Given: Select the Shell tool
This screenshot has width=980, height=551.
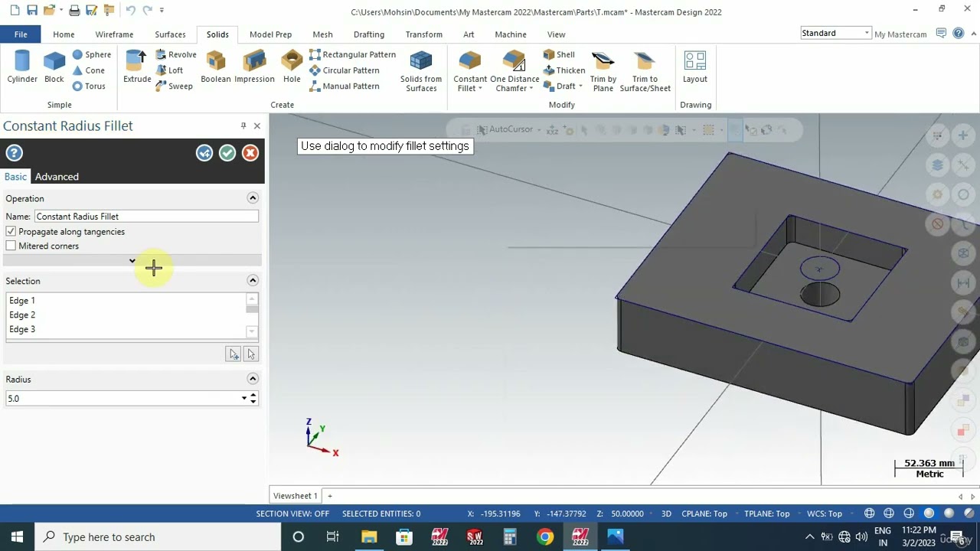Looking at the screenshot, I should click(x=559, y=54).
